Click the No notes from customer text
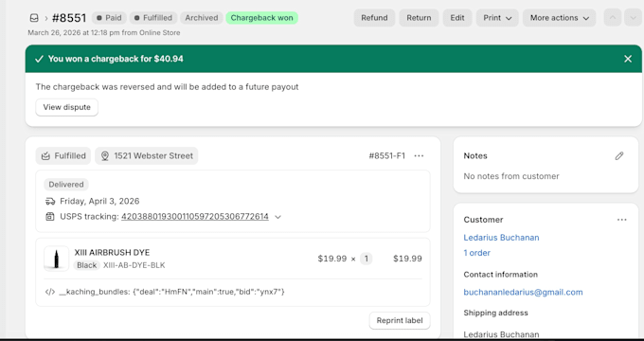Screen dimensions: 644x341 [x=511, y=176]
